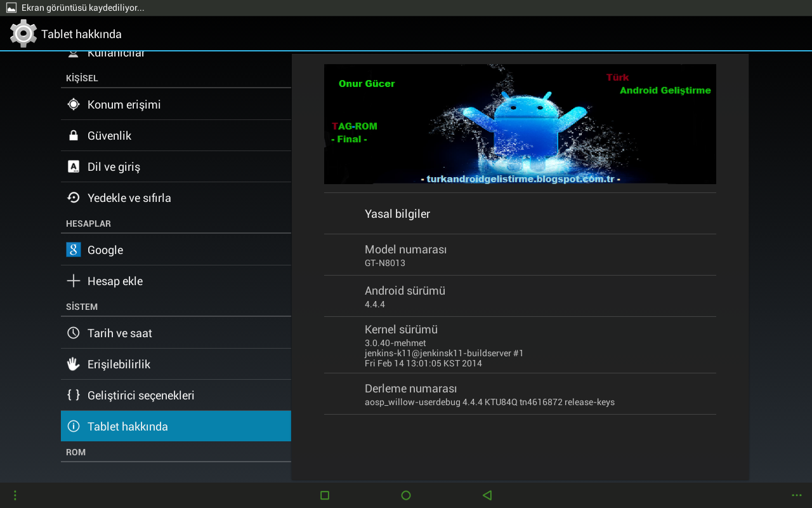Tap the Tablet hakkında info icon
Screen dimensions: 812x508
point(74,426)
